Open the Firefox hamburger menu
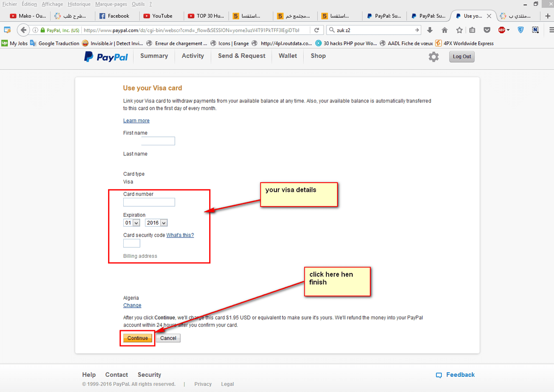 click(548, 30)
